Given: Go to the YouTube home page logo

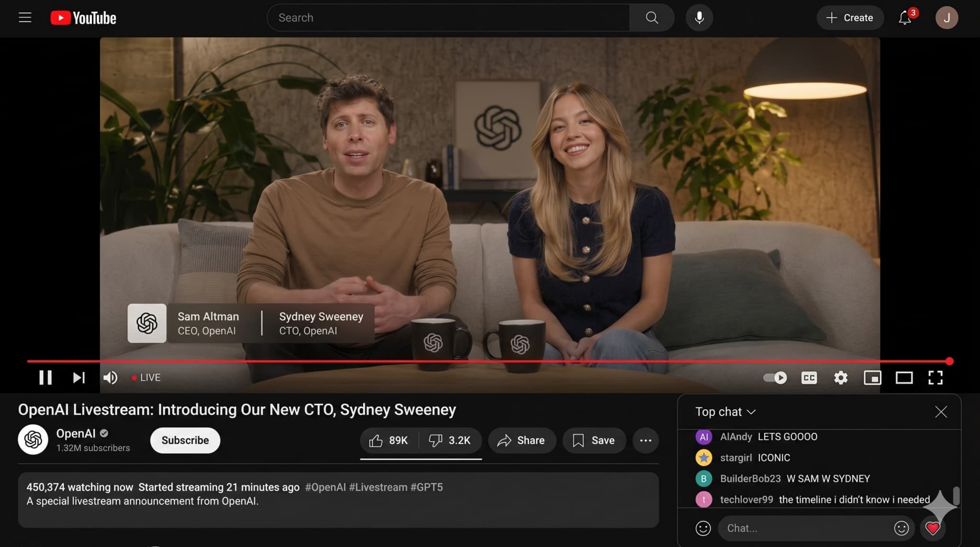Looking at the screenshot, I should click(83, 17).
